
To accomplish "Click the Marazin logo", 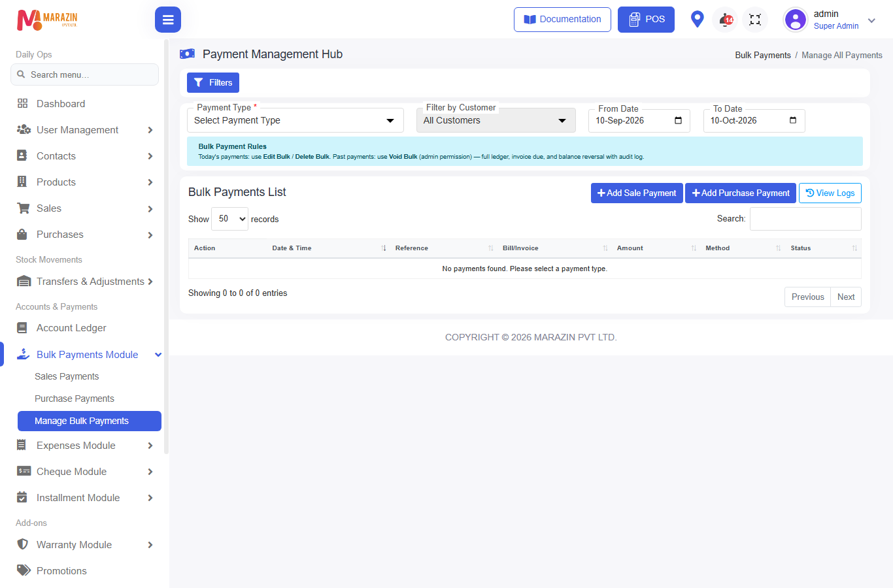I will [47, 20].
